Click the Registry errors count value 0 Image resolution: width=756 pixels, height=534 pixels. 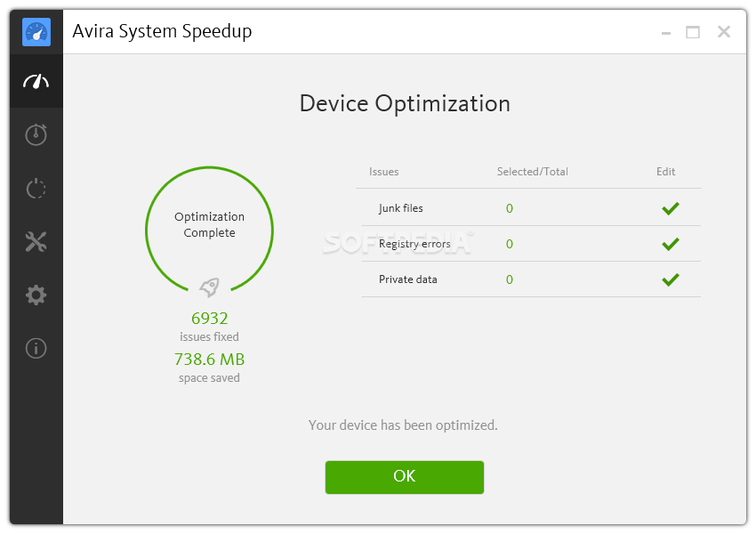coord(509,244)
